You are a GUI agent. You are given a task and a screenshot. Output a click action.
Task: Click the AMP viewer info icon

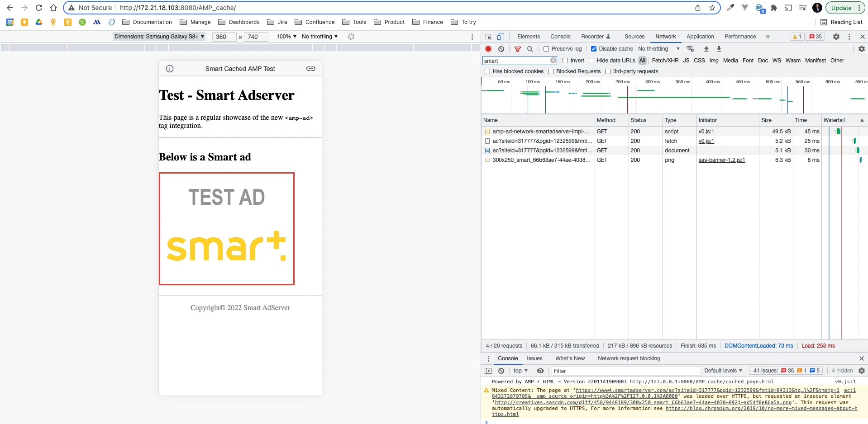click(x=170, y=69)
